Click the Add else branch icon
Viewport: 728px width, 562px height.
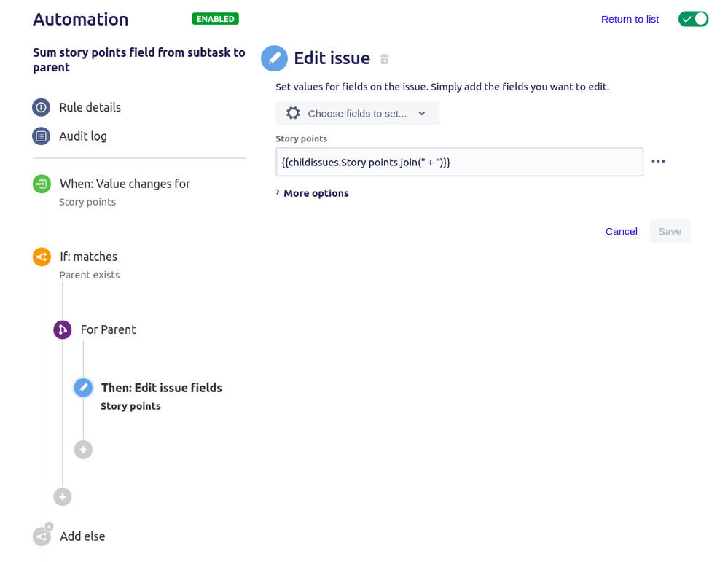pyautogui.click(x=42, y=536)
